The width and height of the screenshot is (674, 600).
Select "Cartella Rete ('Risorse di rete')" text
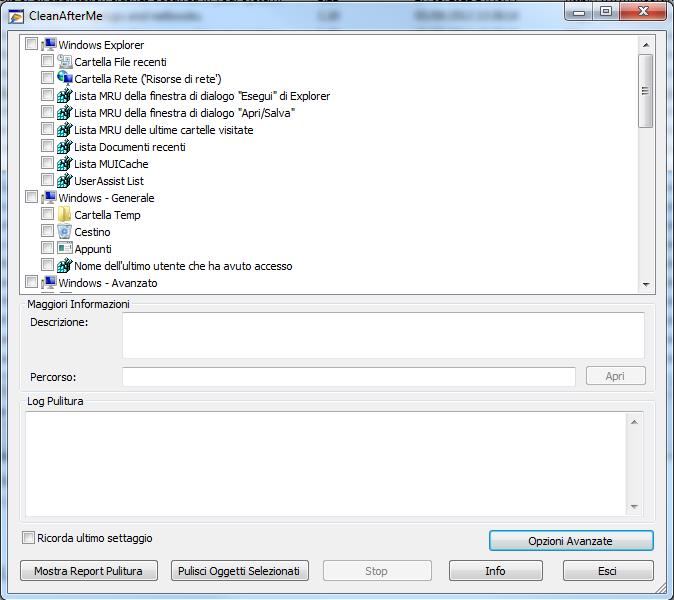pos(148,79)
